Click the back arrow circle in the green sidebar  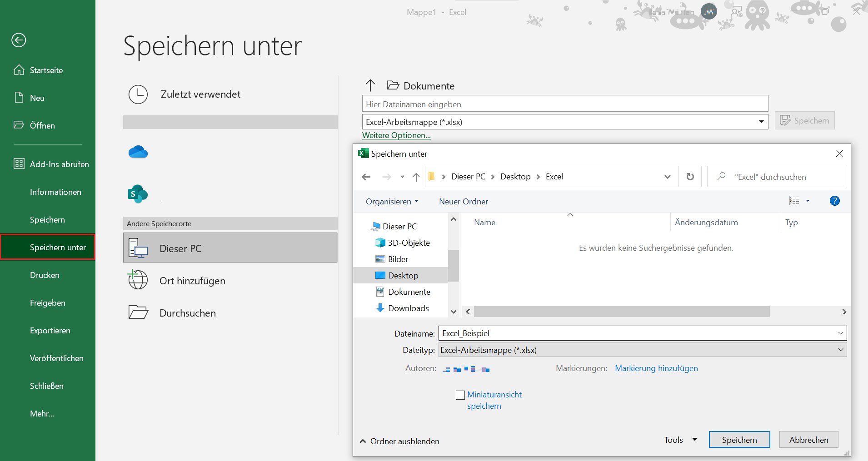pos(19,40)
